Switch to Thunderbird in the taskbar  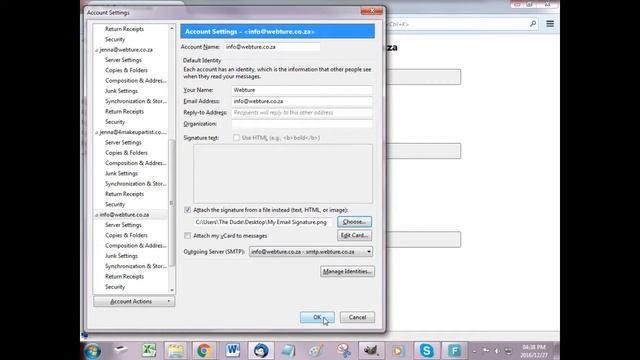pyautogui.click(x=261, y=351)
